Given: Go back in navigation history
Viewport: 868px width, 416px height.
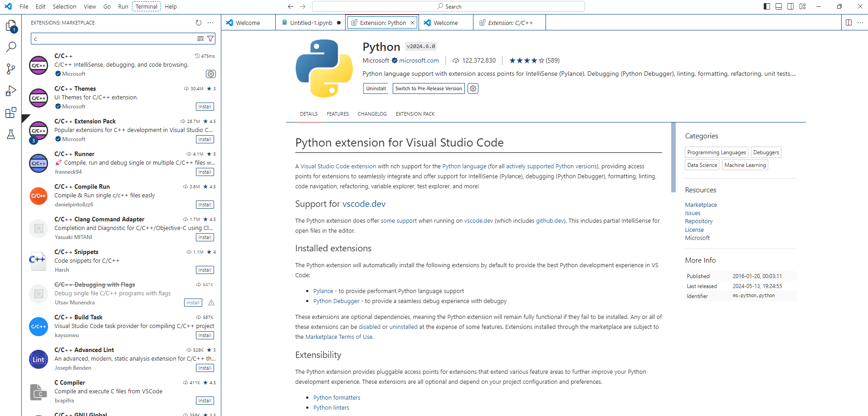Looking at the screenshot, I should [x=291, y=6].
